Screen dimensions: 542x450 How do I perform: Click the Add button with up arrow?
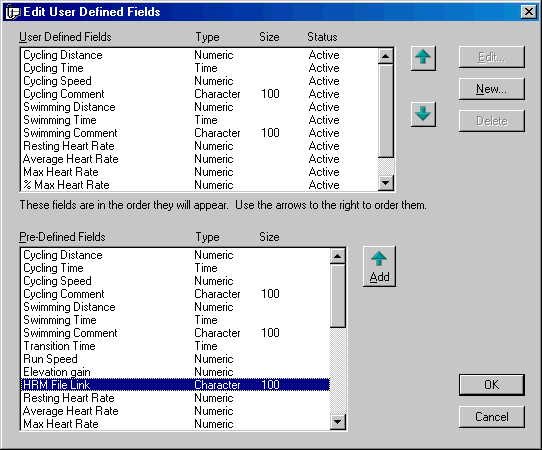point(379,266)
